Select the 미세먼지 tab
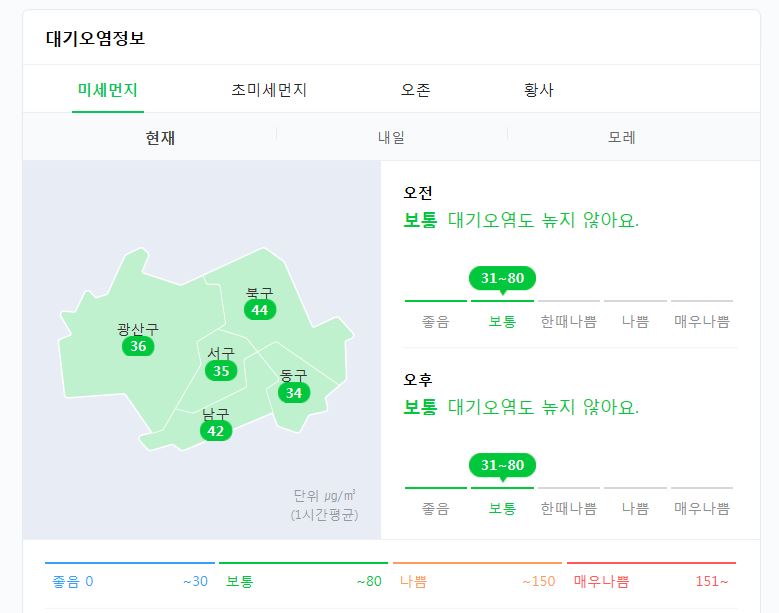The height and width of the screenshot is (613, 779). [x=108, y=90]
